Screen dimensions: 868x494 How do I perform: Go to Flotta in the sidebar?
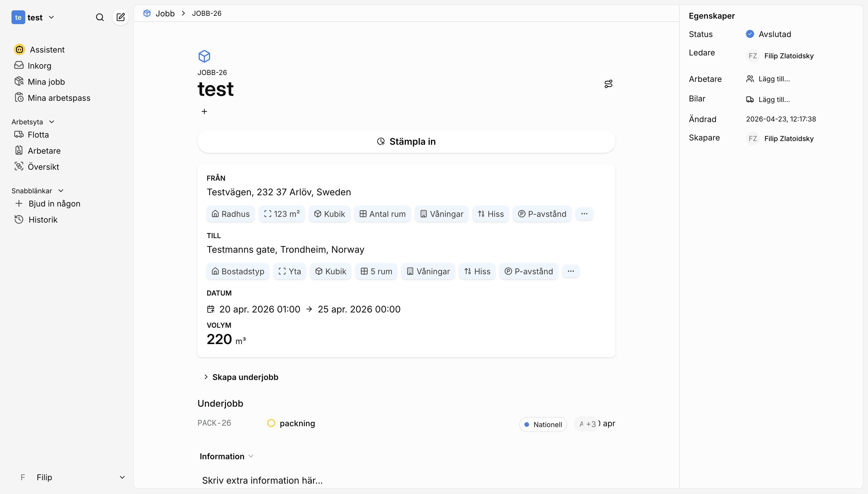pos(38,135)
